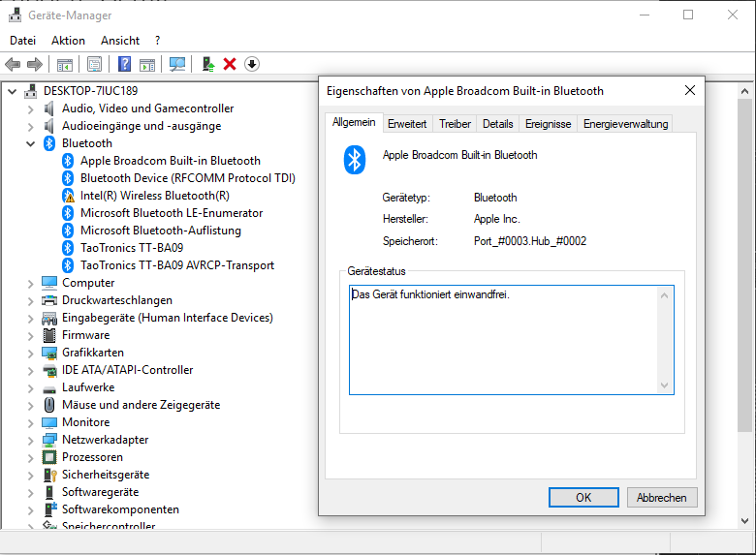Click Abbrechen to cancel dialog
The image size is (756, 555).
[x=661, y=497]
